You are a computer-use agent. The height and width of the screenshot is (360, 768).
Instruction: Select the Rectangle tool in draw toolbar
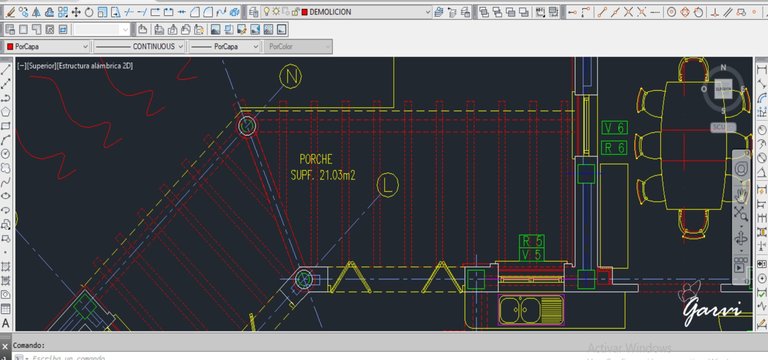point(5,126)
